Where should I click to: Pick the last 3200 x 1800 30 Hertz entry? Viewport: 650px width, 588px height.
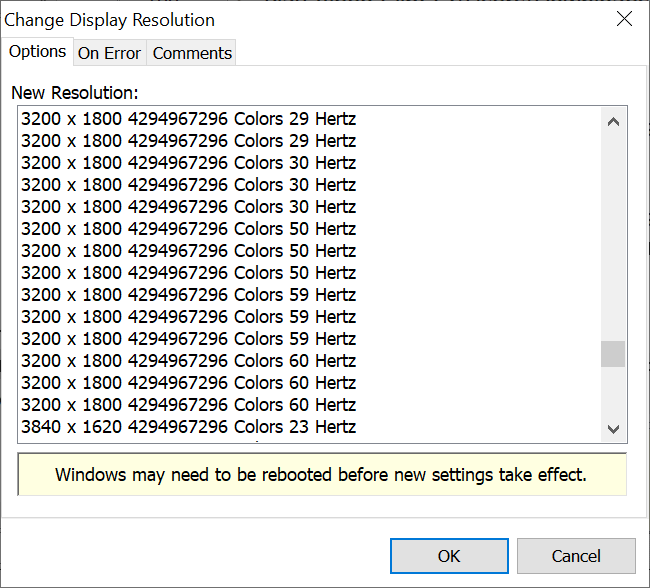[188, 207]
